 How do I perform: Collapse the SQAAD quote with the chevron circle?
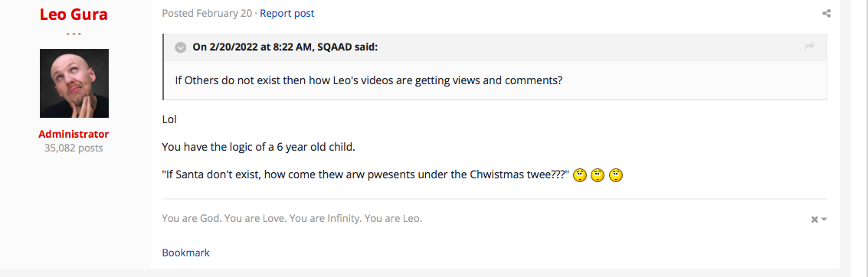181,47
